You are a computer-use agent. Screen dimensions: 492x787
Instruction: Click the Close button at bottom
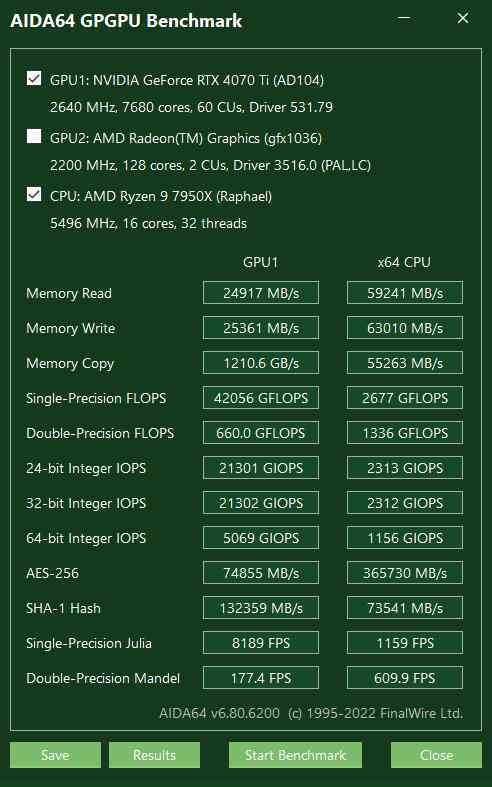(x=436, y=755)
